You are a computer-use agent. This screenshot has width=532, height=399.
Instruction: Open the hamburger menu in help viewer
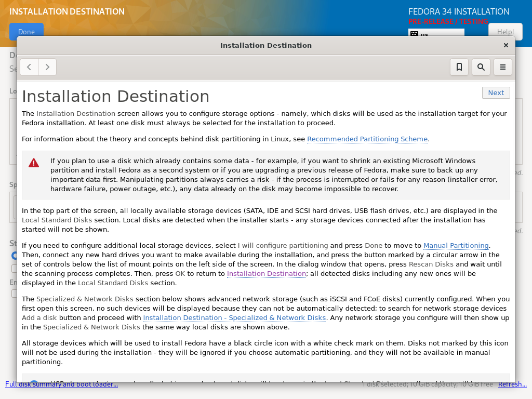[x=502, y=67]
